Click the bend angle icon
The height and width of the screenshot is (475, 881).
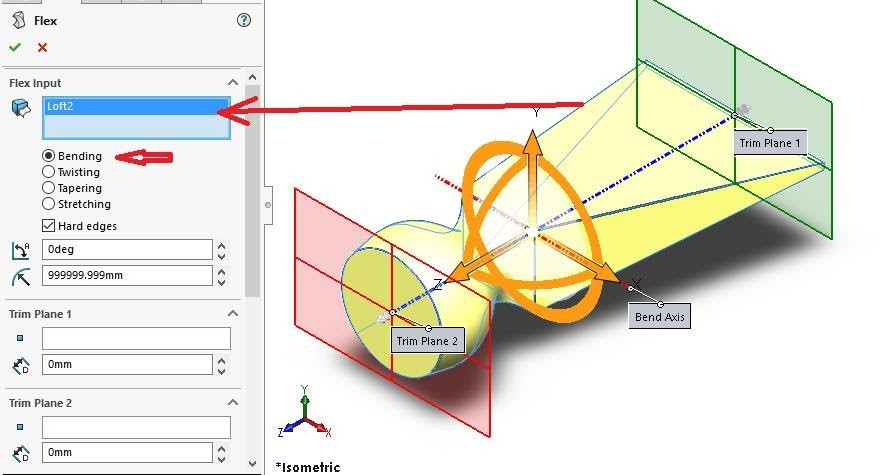(x=20, y=250)
